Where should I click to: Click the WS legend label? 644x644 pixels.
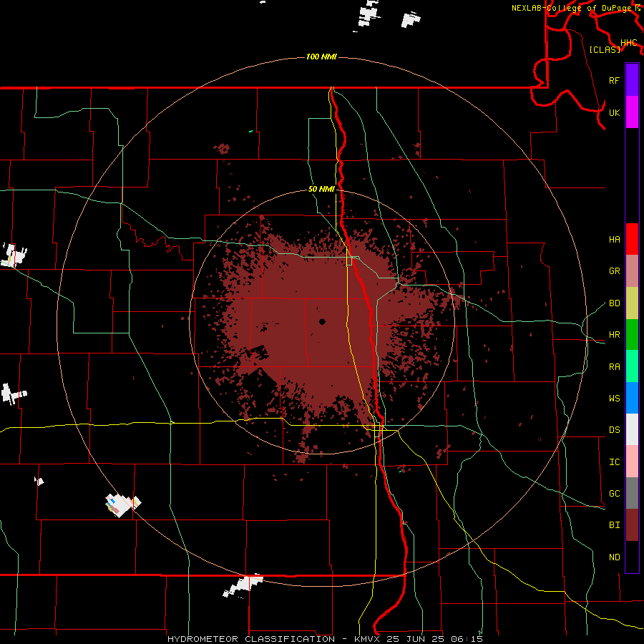614,399
